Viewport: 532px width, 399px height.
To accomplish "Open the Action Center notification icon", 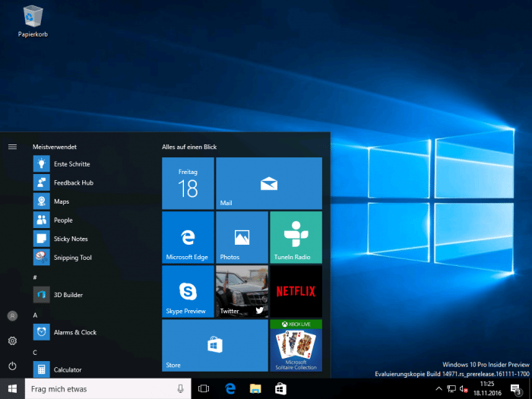I will click(515, 389).
